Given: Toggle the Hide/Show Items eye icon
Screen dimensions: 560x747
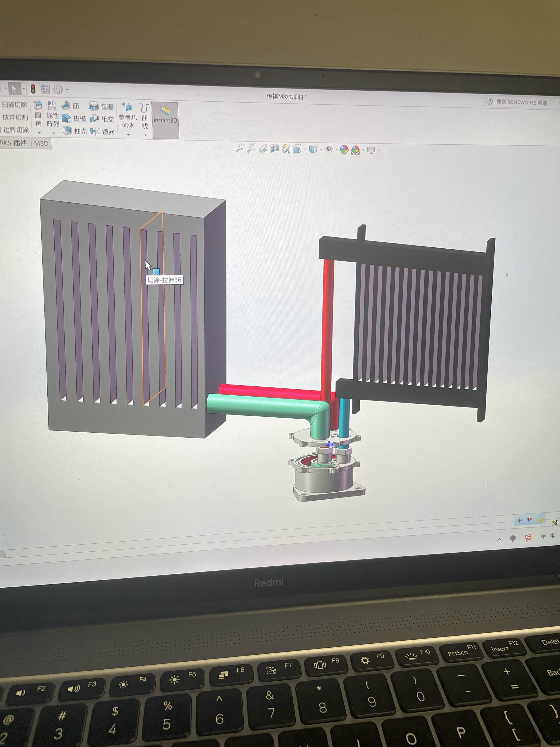Looking at the screenshot, I should [328, 149].
